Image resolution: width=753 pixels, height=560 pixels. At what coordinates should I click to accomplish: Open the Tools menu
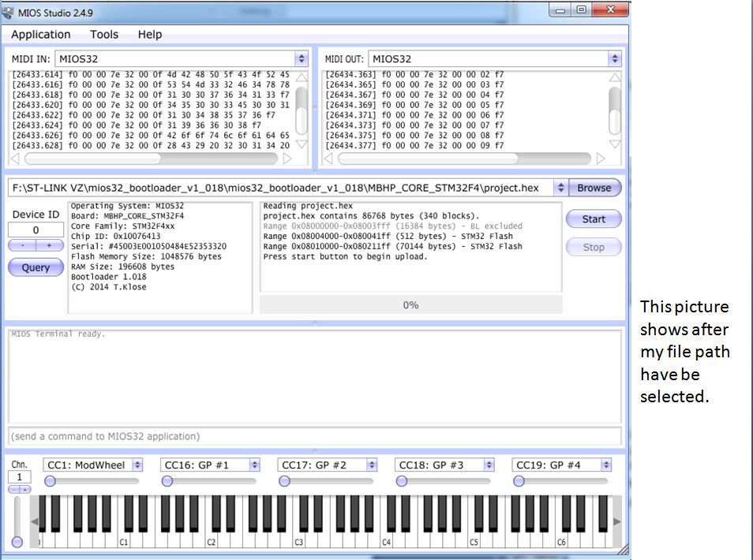104,35
